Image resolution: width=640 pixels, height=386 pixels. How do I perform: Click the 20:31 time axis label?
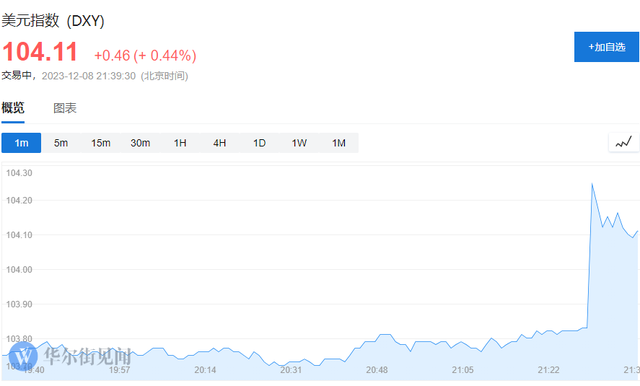[291, 370]
